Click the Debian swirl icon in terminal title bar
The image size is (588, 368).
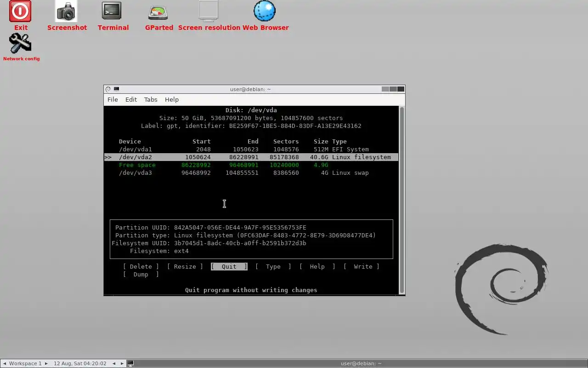(x=108, y=89)
